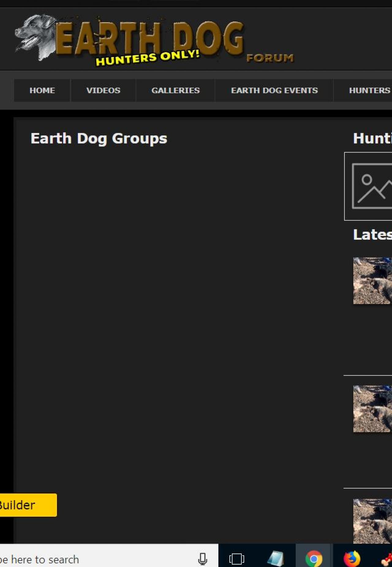Open the HOME navigation tab
Viewport: 392px width, 567px height.
[x=42, y=90]
